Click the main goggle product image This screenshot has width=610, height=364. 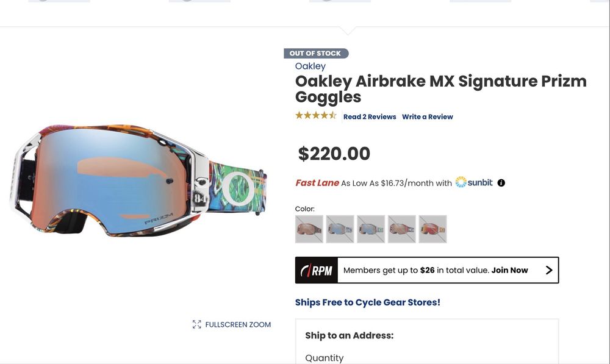pyautogui.click(x=138, y=182)
